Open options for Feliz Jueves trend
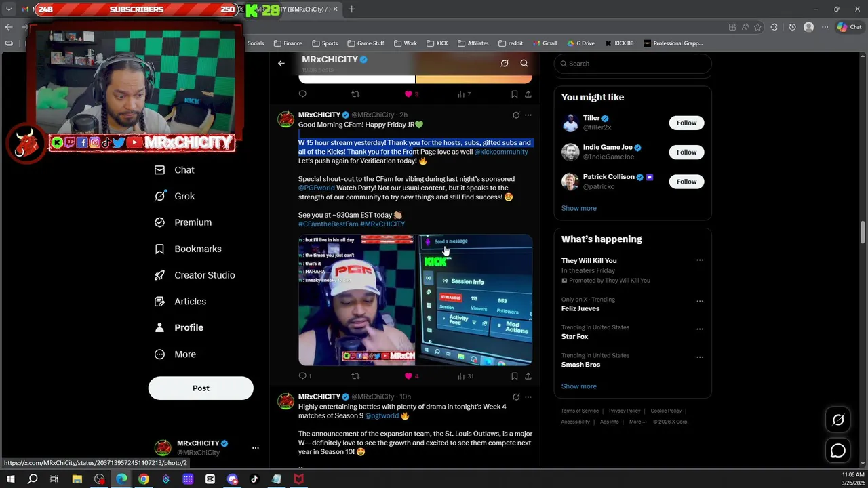Viewport: 868px width, 488px height. click(x=700, y=301)
